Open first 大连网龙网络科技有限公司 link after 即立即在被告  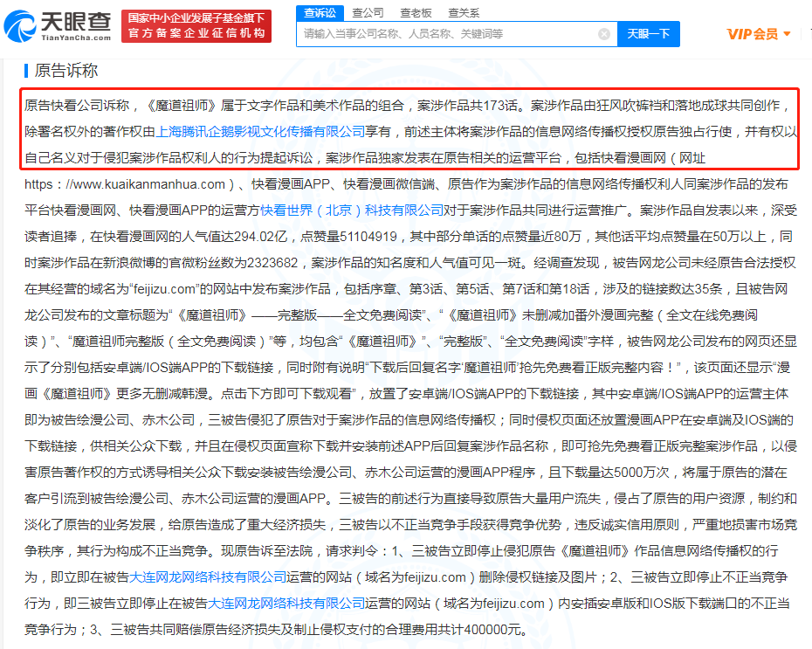tap(208, 577)
